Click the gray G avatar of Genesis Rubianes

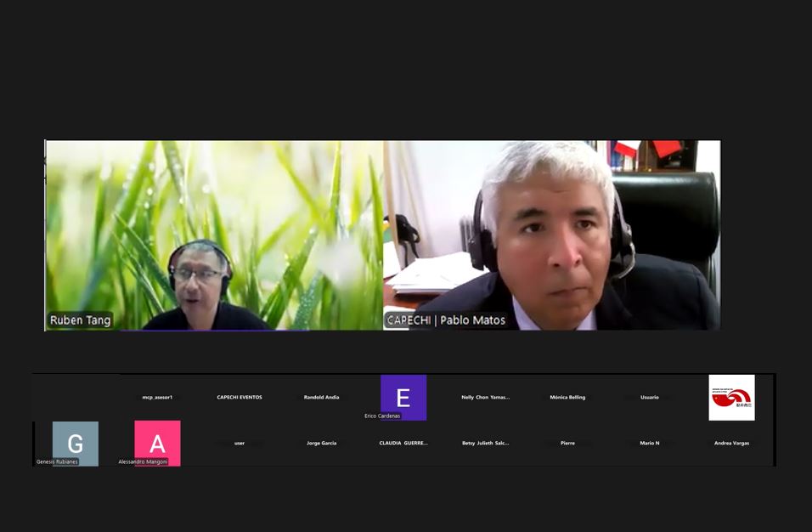coord(76,443)
